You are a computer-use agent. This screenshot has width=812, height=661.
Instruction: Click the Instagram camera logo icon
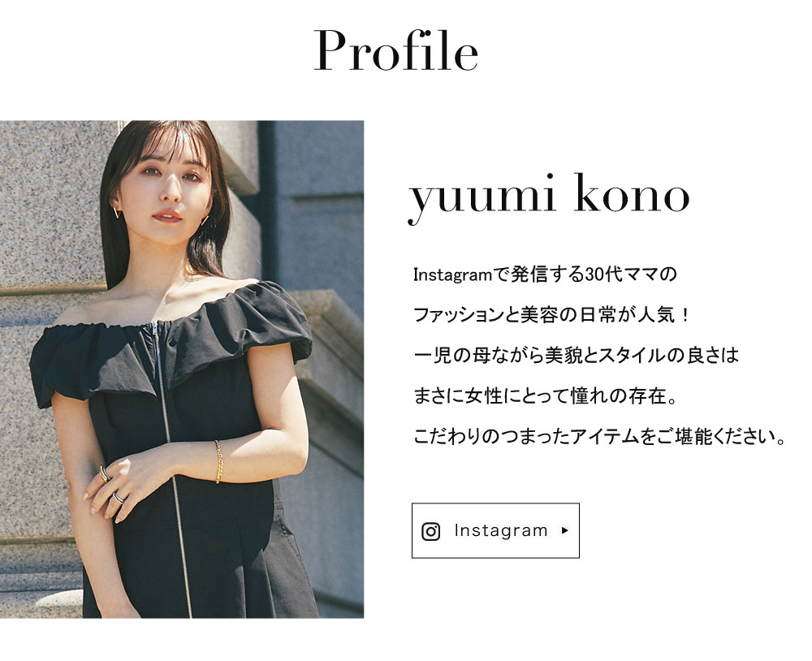(x=430, y=532)
